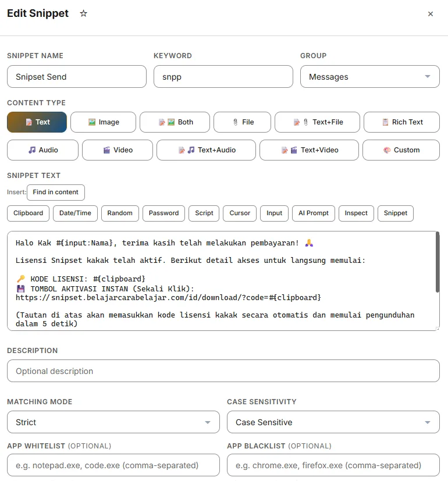Click into the Keyword field containing snpp
Image resolution: width=448 pixels, height=481 pixels.
pos(223,76)
